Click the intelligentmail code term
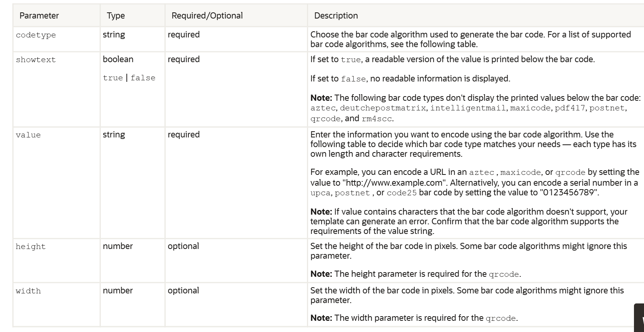Image resolution: width=644 pixels, height=332 pixels. tap(468, 108)
